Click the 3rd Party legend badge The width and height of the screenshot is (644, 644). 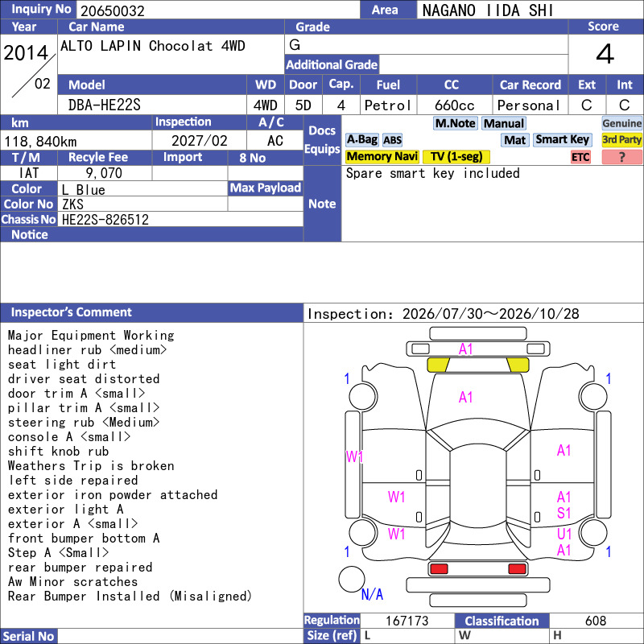point(621,139)
